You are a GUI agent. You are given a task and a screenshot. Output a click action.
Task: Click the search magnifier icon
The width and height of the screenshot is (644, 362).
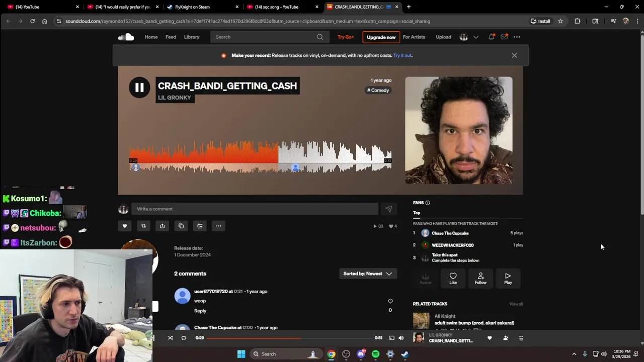pos(320,37)
